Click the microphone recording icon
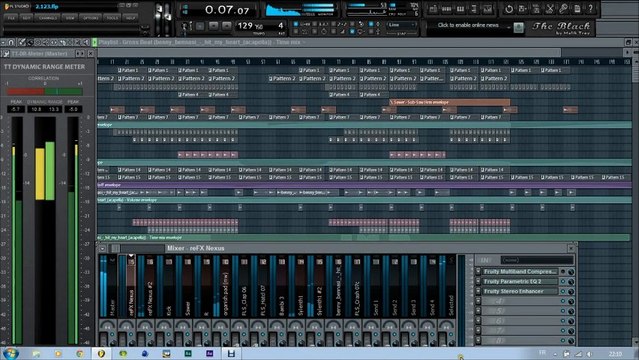The image size is (639, 360). tap(564, 9)
